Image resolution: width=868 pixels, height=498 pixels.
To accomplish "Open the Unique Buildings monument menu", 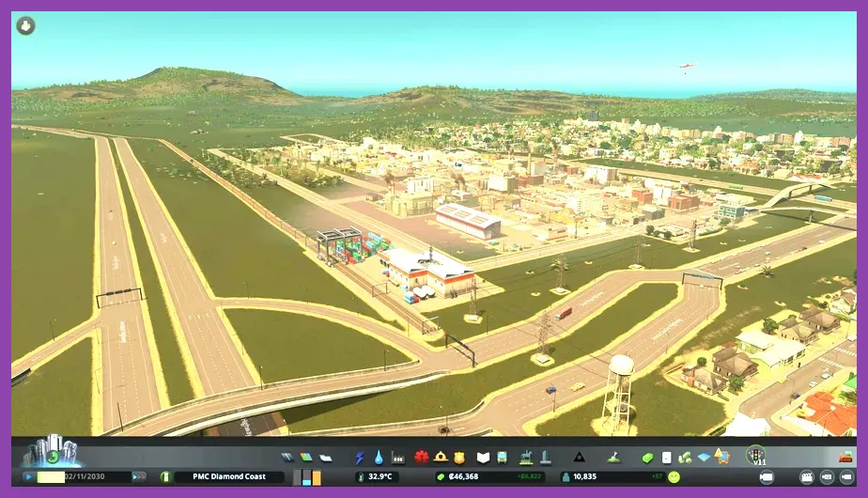I will coord(545,457).
